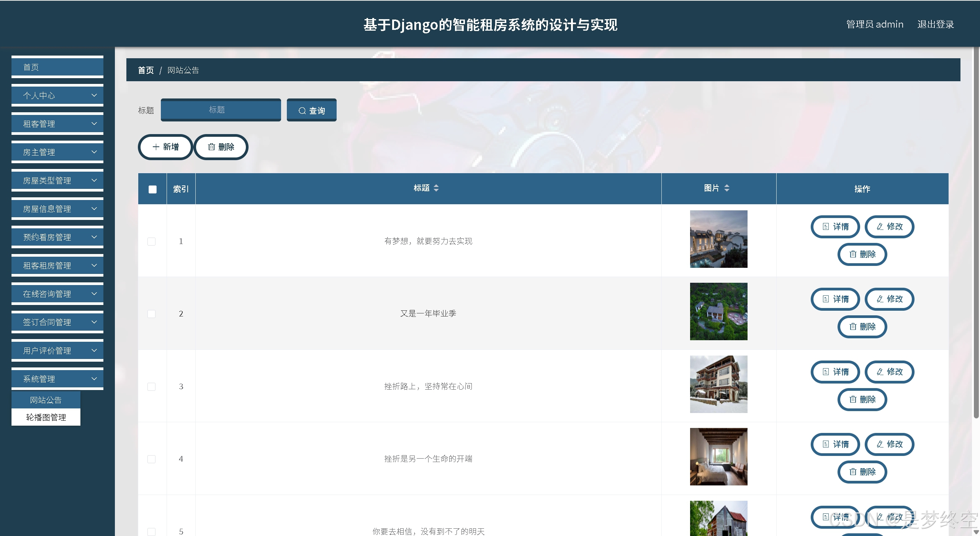Click the 删除 trash icon in row 3
Image resolution: width=980 pixels, height=536 pixels.
tap(853, 399)
